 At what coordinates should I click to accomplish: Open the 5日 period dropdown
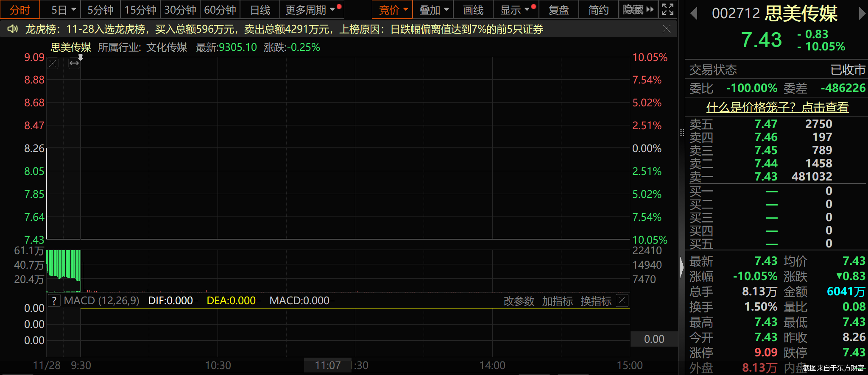64,9
